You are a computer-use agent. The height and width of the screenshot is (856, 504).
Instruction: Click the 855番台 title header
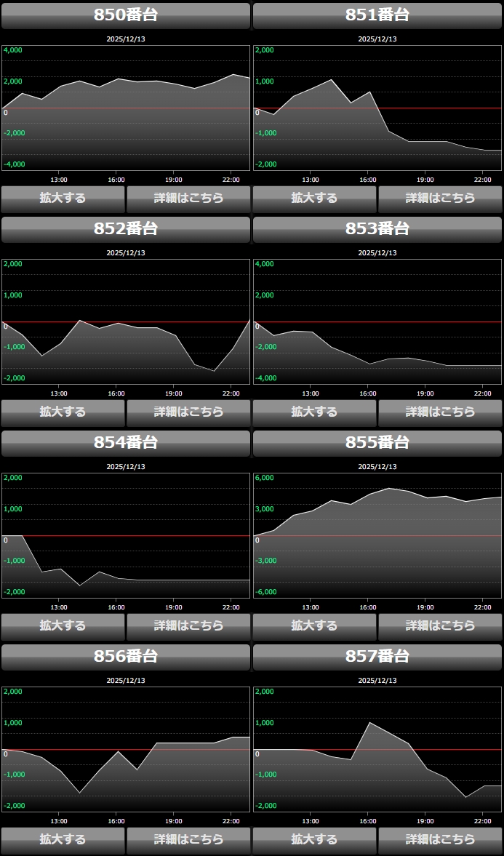(377, 443)
